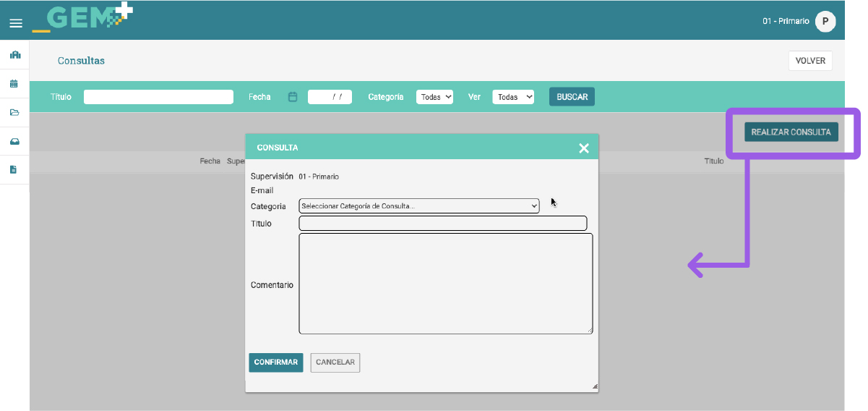The height and width of the screenshot is (411, 868).
Task: Focus the Título search field
Action: (158, 97)
